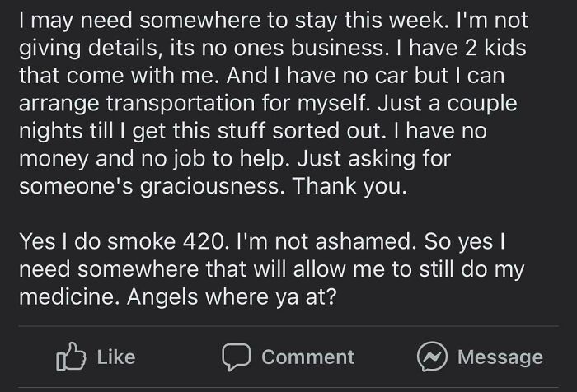
Task: Click the divider line above the Like button
Action: [288, 326]
